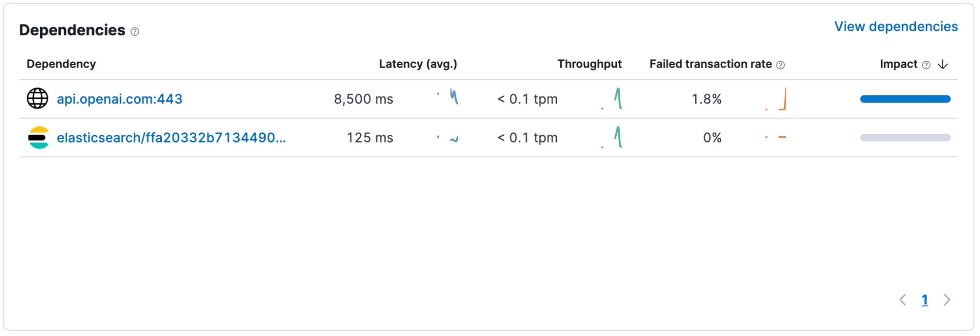980x336 pixels.
Task: Click the failed transaction sparkline for api.openai.com
Action: 777,98
